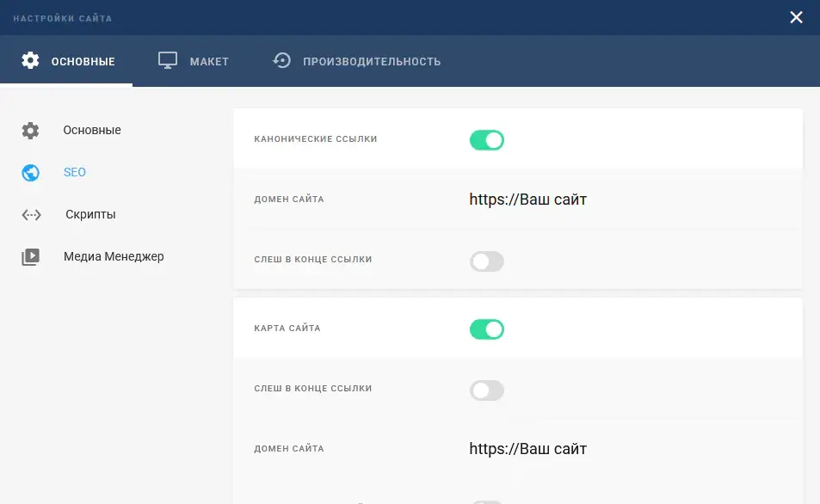The height and width of the screenshot is (504, 820).
Task: Select the Основные label in the left sidebar
Action: (91, 131)
